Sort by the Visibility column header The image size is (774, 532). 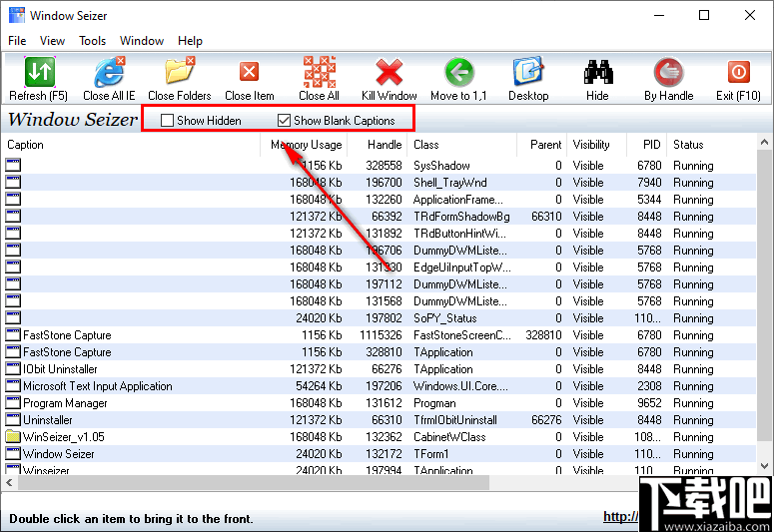pyautogui.click(x=597, y=145)
